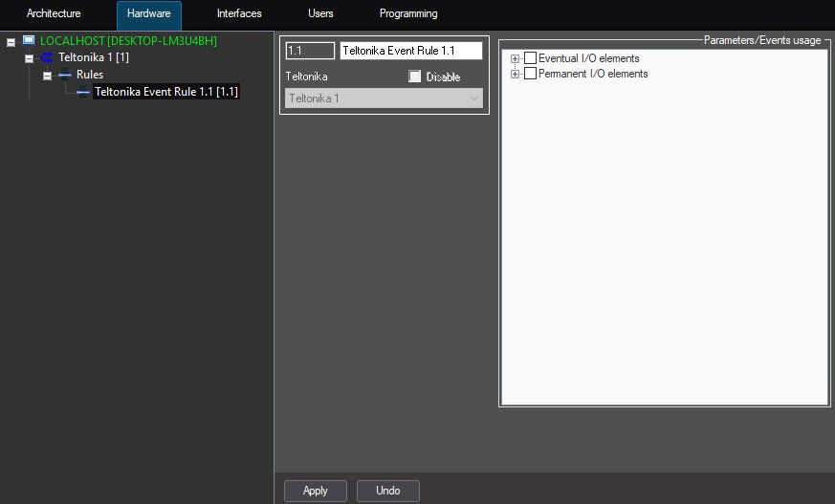Click the Apply button
Image resolution: width=835 pixels, height=504 pixels.
pos(316,491)
